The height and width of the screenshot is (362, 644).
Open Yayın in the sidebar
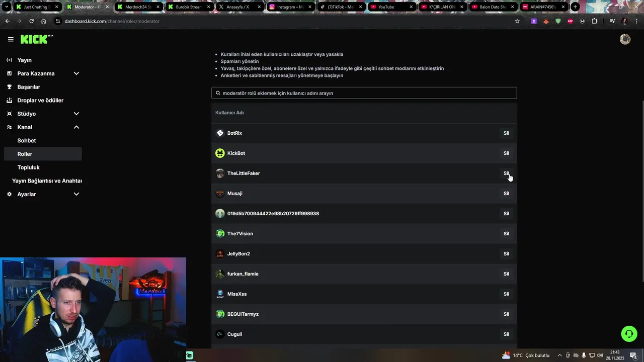(x=43, y=60)
